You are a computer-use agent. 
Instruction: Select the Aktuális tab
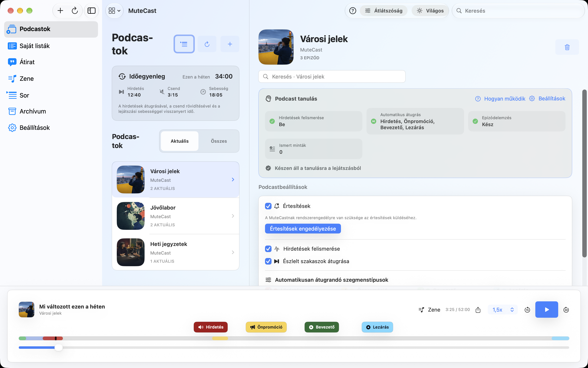[179, 141]
